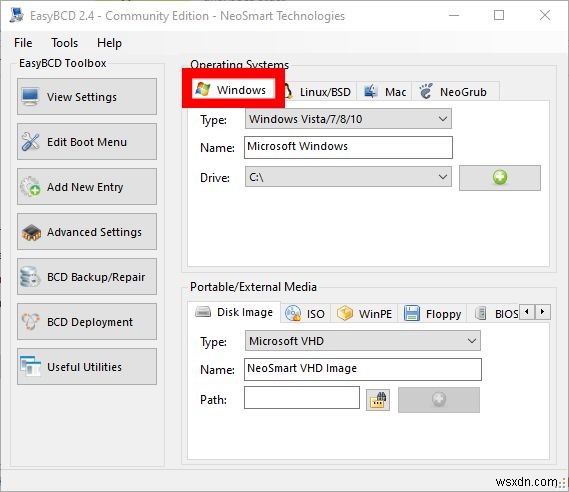This screenshot has width=569, height=492.
Task: Click the disc icon on ISO tab
Action: click(293, 313)
